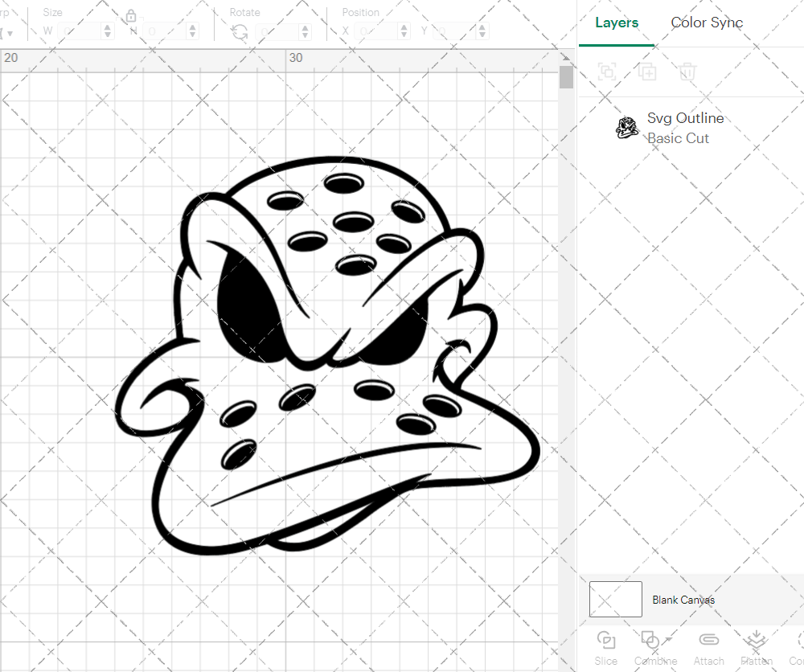The image size is (804, 672).
Task: Click the Slice tool
Action: [x=606, y=649]
